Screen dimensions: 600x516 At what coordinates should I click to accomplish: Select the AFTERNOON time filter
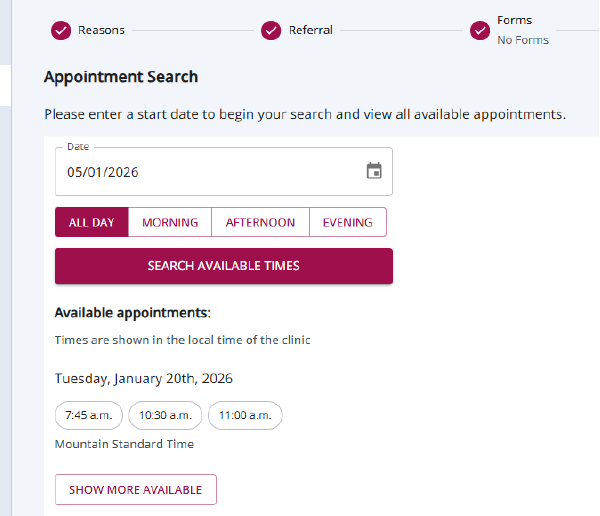coord(260,222)
